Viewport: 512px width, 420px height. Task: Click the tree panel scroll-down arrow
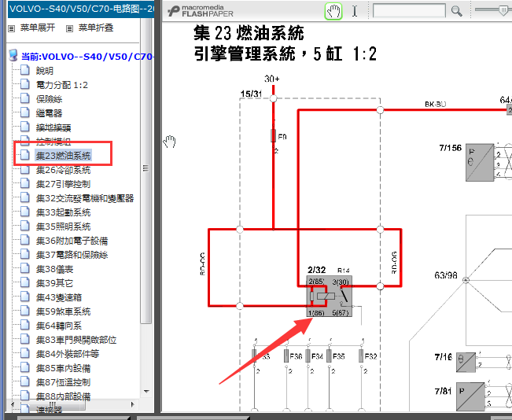pos(146,391)
